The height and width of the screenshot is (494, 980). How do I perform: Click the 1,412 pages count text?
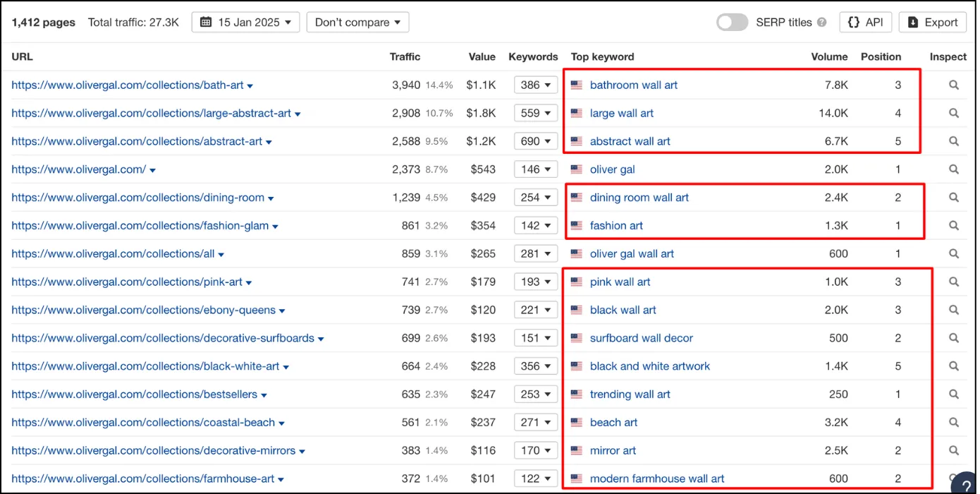(43, 23)
